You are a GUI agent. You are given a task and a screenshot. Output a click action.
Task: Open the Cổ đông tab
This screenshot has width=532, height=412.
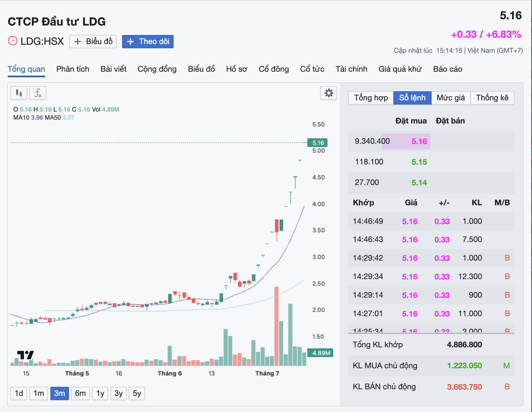click(x=274, y=69)
